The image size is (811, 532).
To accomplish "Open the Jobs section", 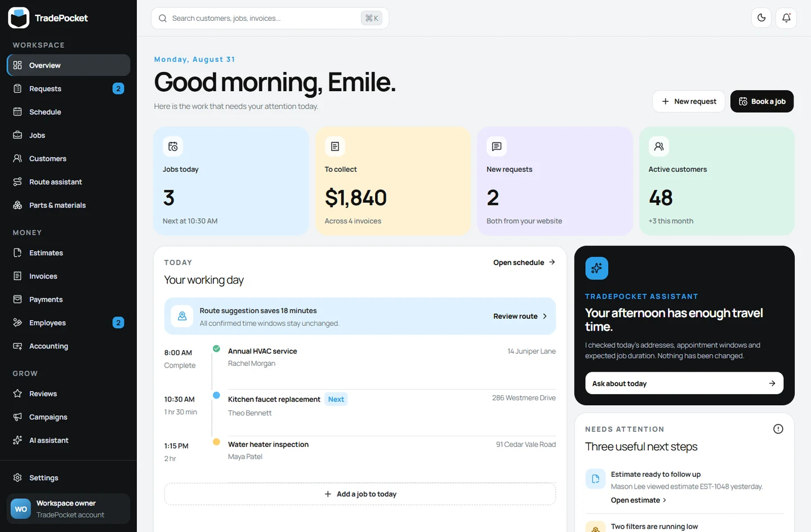I will point(68,135).
